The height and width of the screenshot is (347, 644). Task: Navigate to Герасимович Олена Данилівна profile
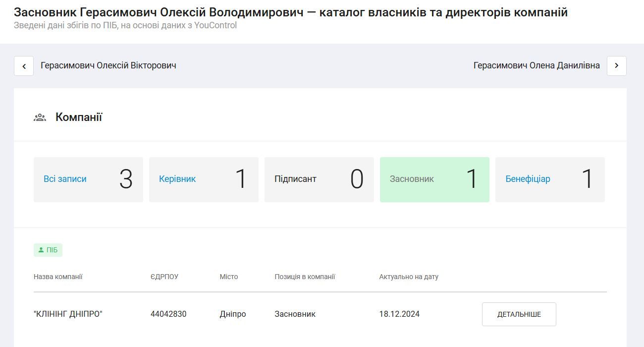(537, 65)
